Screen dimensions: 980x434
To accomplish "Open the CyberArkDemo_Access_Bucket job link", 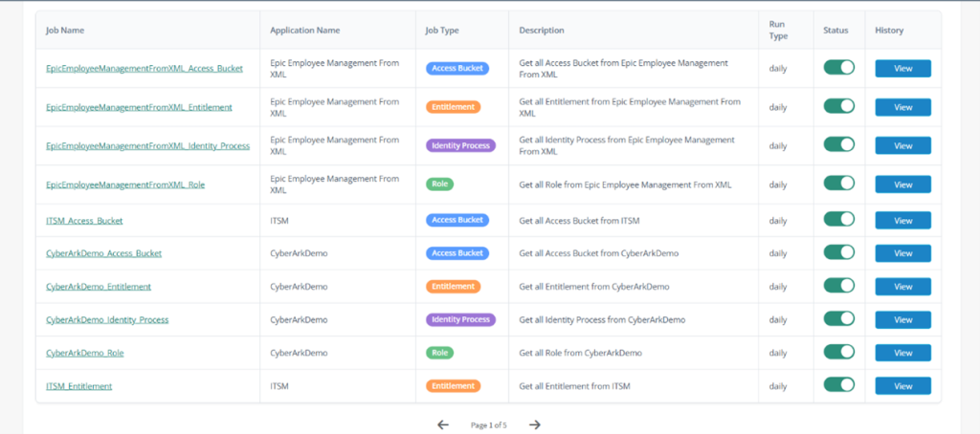I will [103, 253].
